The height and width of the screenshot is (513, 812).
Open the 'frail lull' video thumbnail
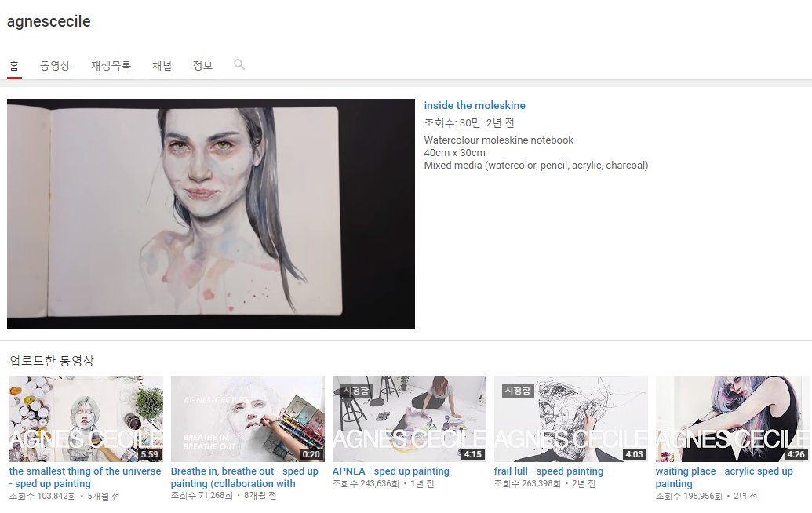pyautogui.click(x=570, y=419)
